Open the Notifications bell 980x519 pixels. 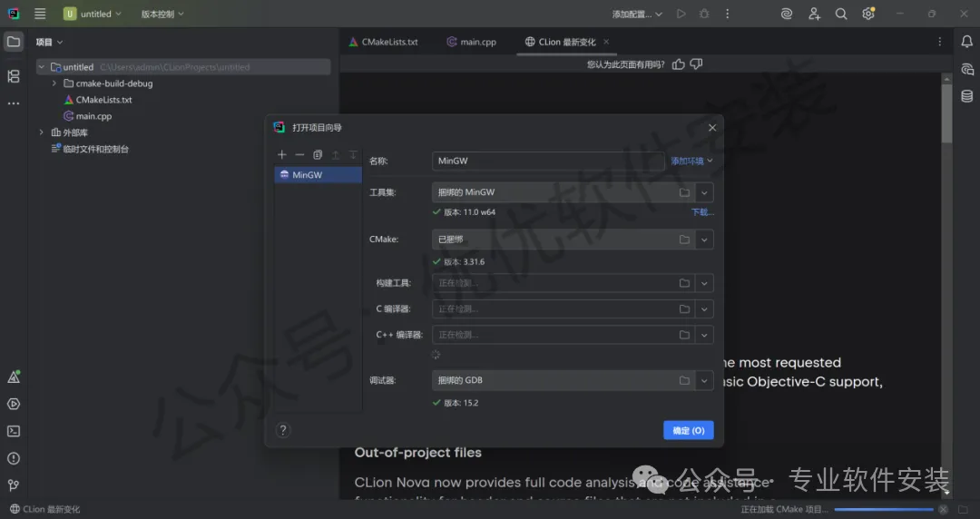click(x=967, y=42)
